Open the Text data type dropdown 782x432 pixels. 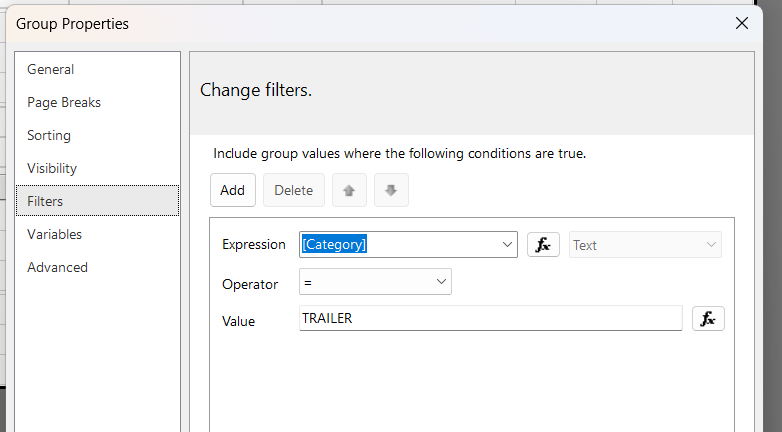645,244
